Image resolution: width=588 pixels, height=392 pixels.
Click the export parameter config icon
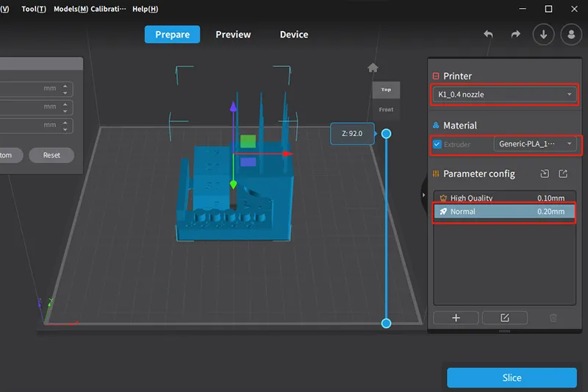[x=563, y=174]
